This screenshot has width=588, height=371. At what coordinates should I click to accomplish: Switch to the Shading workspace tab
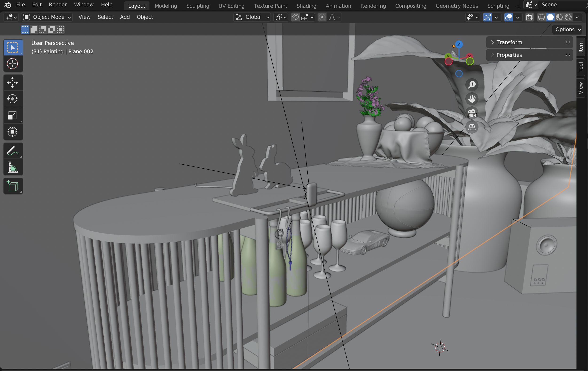click(x=306, y=6)
